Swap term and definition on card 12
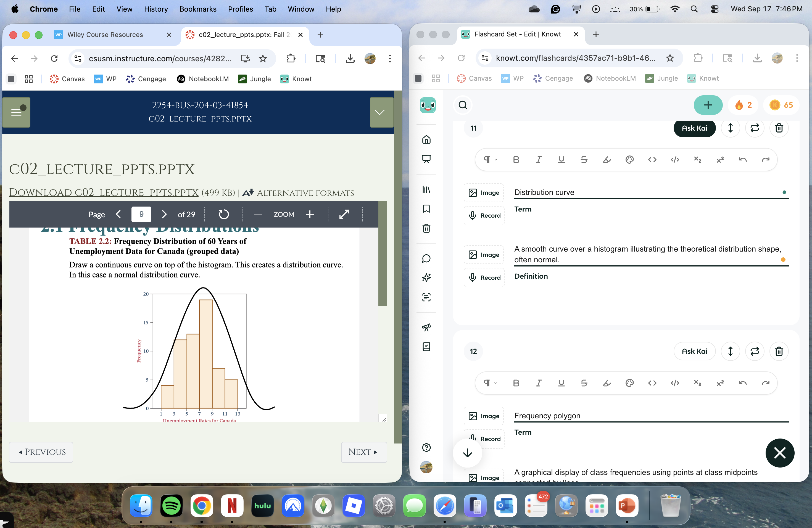This screenshot has height=528, width=812. (754, 351)
